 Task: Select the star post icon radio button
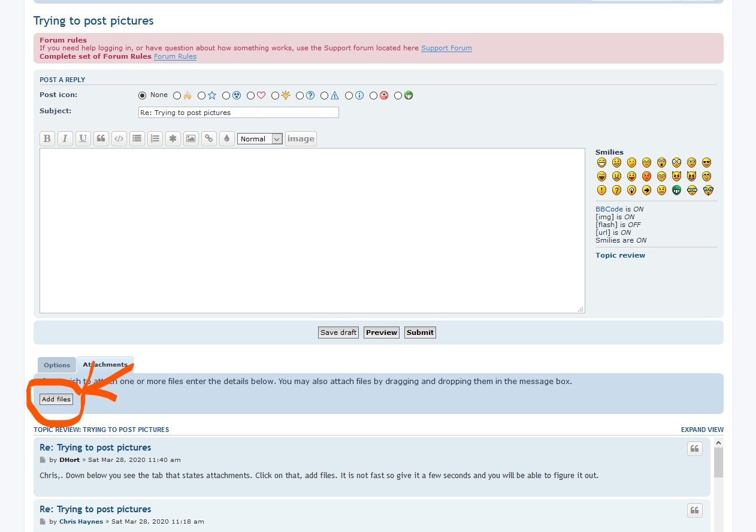(202, 95)
